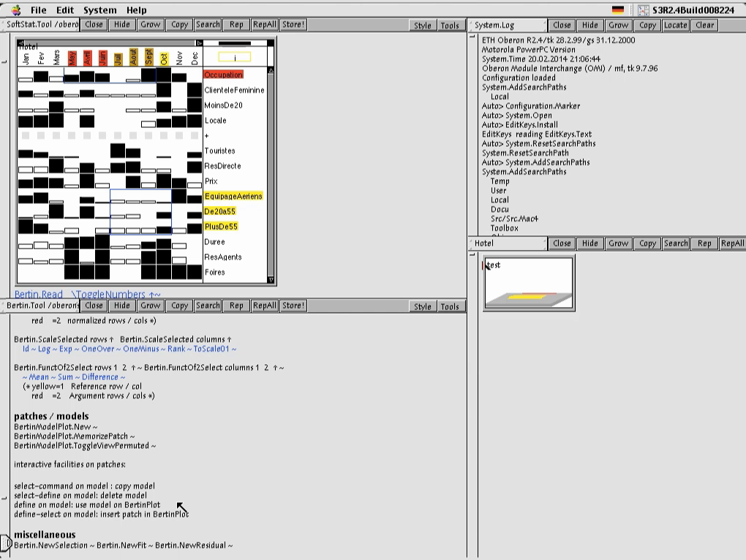This screenshot has width=746, height=560.
Task: Toggle selection of Juil column header
Action: pos(118,58)
